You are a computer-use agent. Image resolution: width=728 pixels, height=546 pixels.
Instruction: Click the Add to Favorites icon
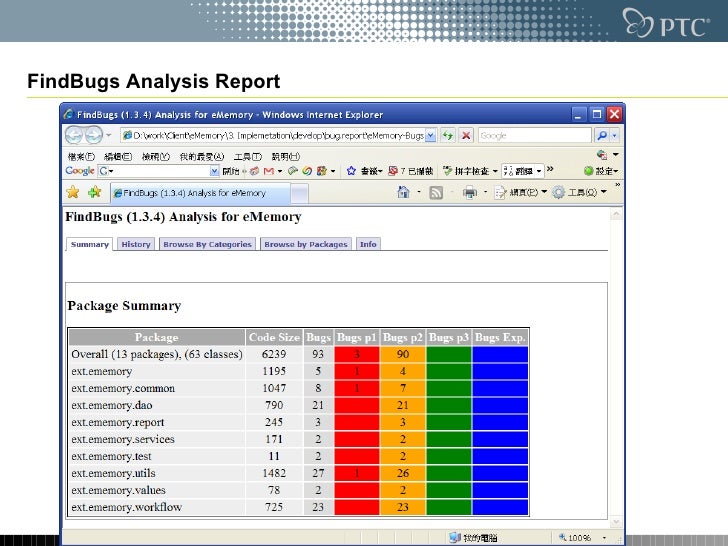point(94,192)
